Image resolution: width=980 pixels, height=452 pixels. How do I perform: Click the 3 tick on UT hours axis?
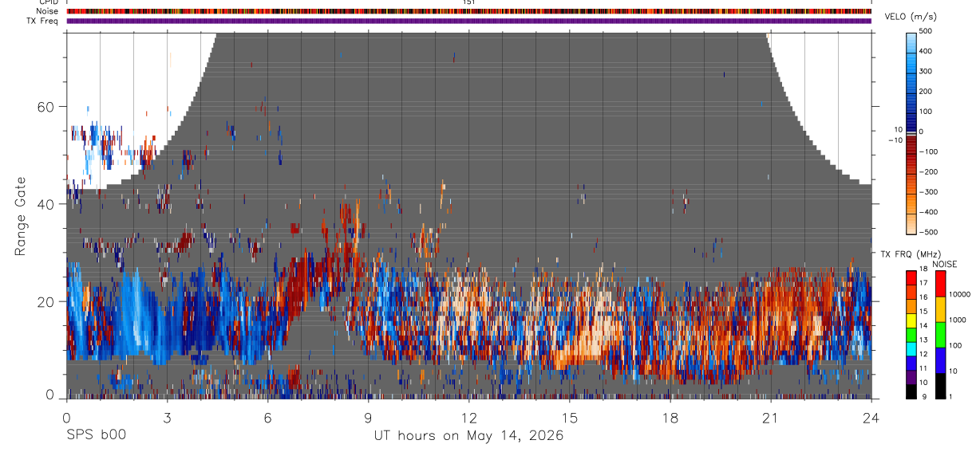pos(167,416)
